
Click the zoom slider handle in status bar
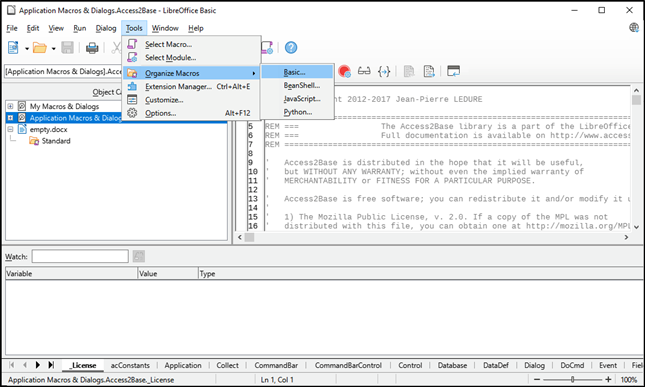click(x=572, y=380)
